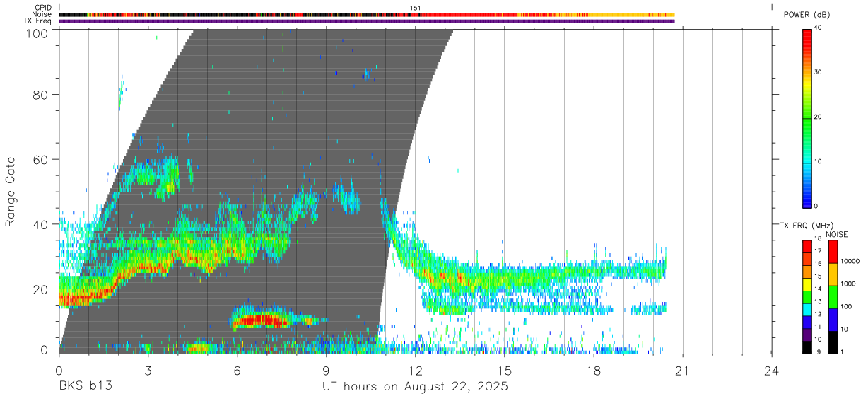Click the 20 tick on the Range Gate axis
Image resolution: width=868 pixels, height=401 pixels.
click(40, 289)
